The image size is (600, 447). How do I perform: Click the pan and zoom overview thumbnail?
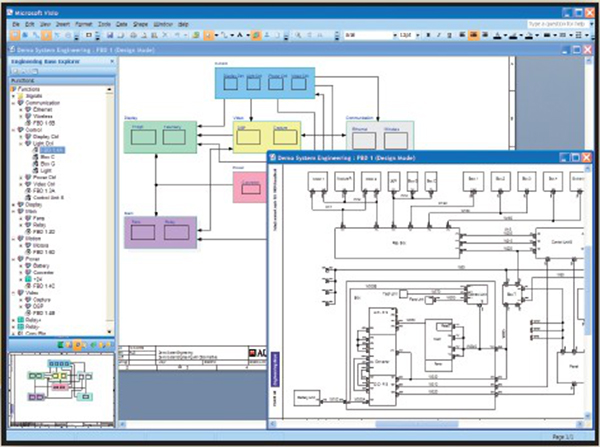click(58, 390)
